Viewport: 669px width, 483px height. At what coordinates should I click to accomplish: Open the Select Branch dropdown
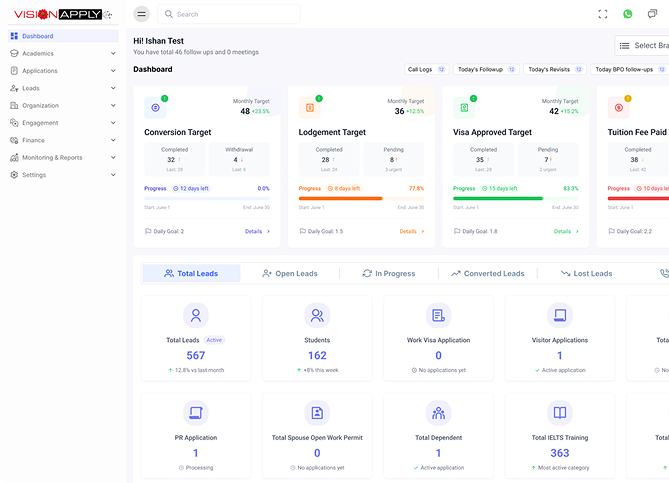click(642, 46)
